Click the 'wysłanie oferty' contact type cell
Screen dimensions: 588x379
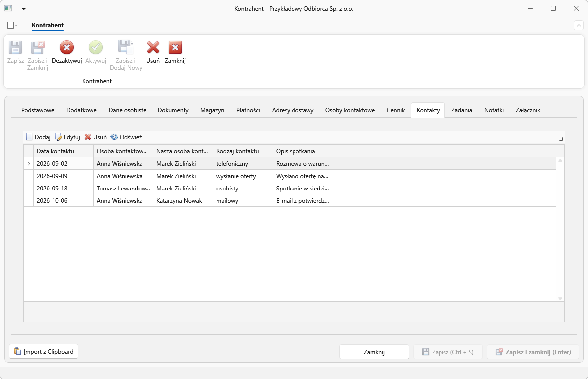pyautogui.click(x=243, y=176)
